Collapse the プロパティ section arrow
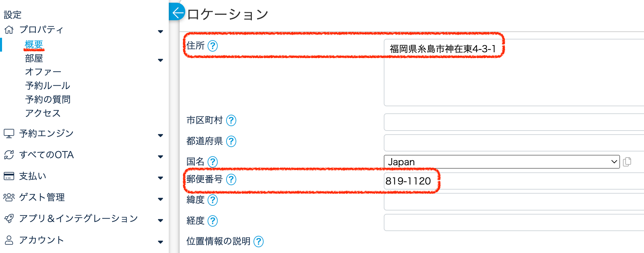The image size is (644, 253). point(160,31)
